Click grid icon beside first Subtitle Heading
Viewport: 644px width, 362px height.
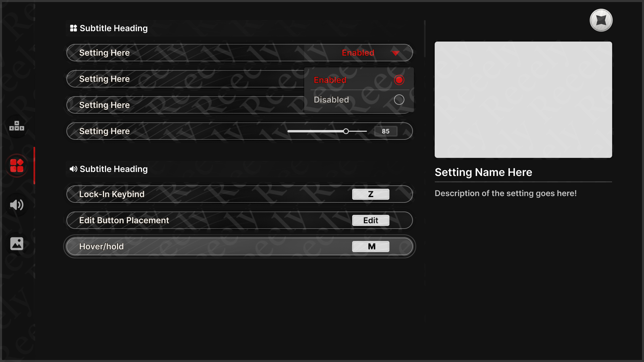[x=73, y=28]
